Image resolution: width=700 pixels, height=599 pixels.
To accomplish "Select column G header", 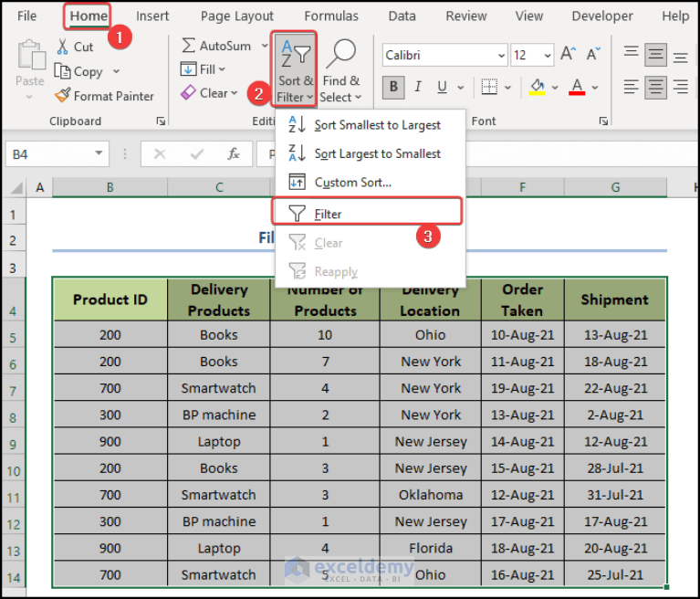I will pyautogui.click(x=615, y=187).
